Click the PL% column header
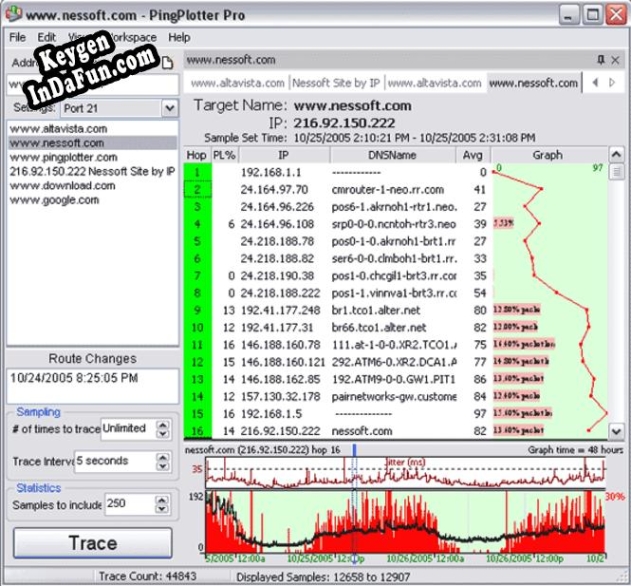Image resolution: width=631 pixels, height=586 pixels. [224, 155]
